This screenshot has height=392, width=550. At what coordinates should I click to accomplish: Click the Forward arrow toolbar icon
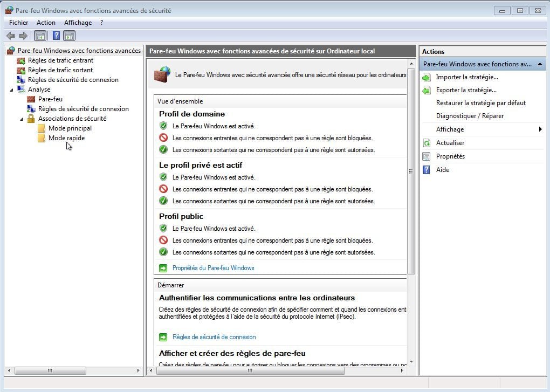pos(23,36)
